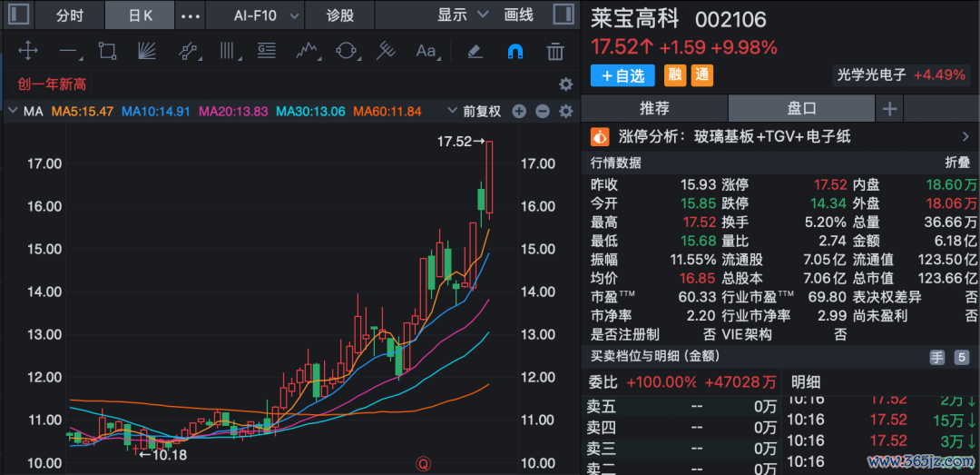This screenshot has width=980, height=475.
Task: Click the MA10:14.91 value
Action: click(x=156, y=112)
